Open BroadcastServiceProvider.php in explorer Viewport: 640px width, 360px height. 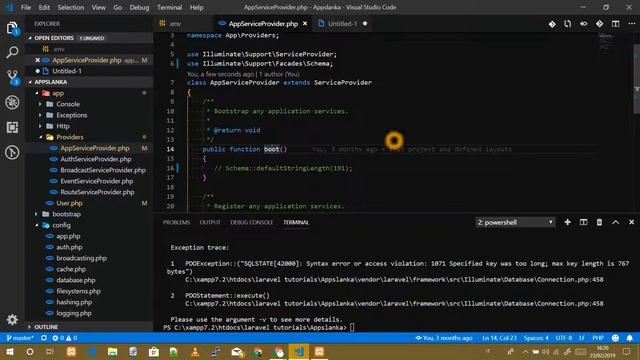[103, 170]
